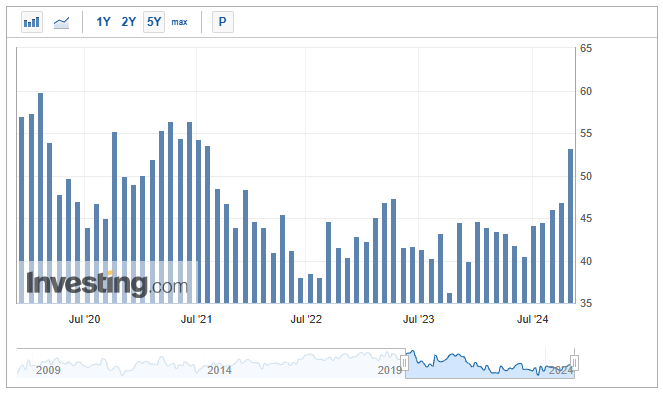Click the Jul '24 axis label
Screen dimensions: 663x396
click(532, 319)
